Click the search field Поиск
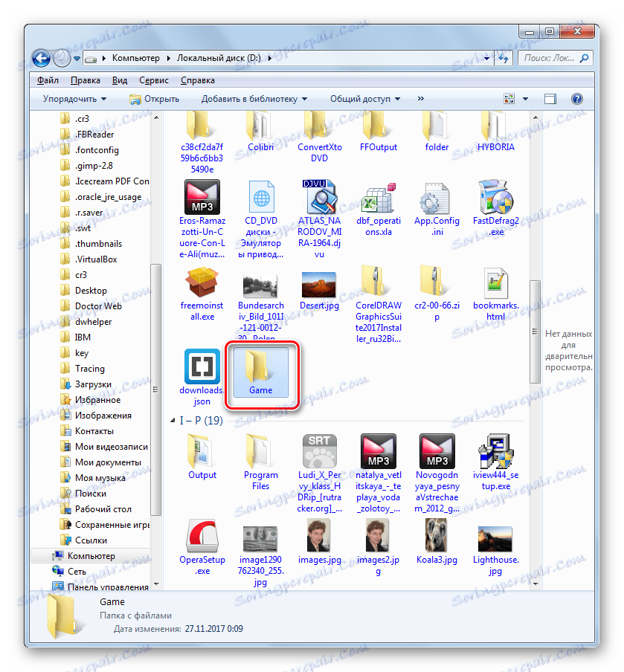The width and height of the screenshot is (624, 672). [556, 58]
